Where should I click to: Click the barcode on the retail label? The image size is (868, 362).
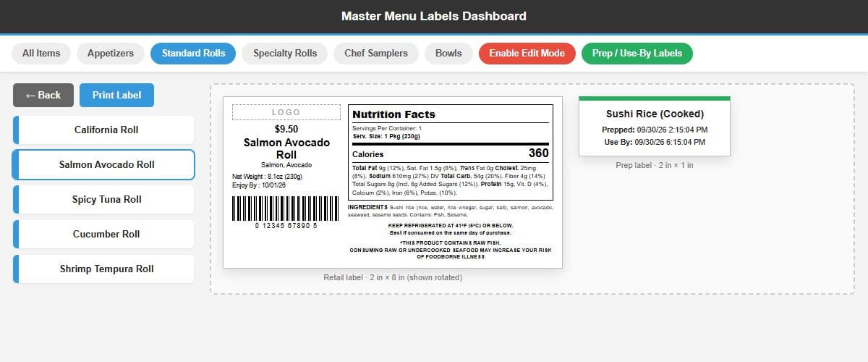(x=286, y=208)
